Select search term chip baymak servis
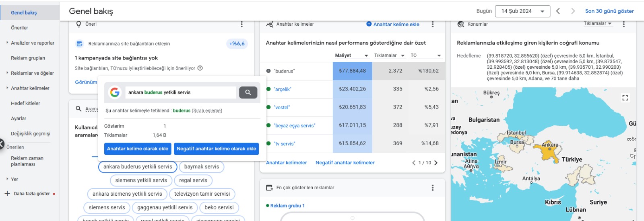Image resolution: width=644 pixels, height=221 pixels. (202, 167)
